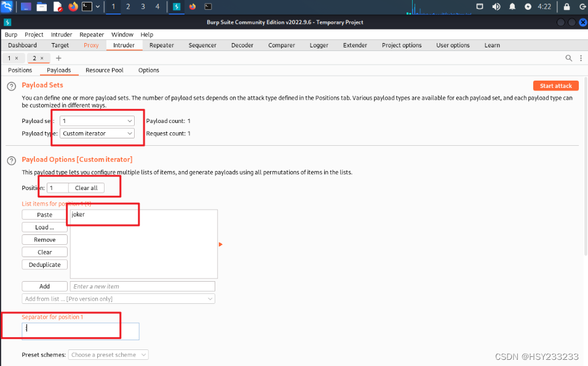The width and height of the screenshot is (588, 366).
Task: Click the session logout icon
Action: pyautogui.click(x=582, y=6)
